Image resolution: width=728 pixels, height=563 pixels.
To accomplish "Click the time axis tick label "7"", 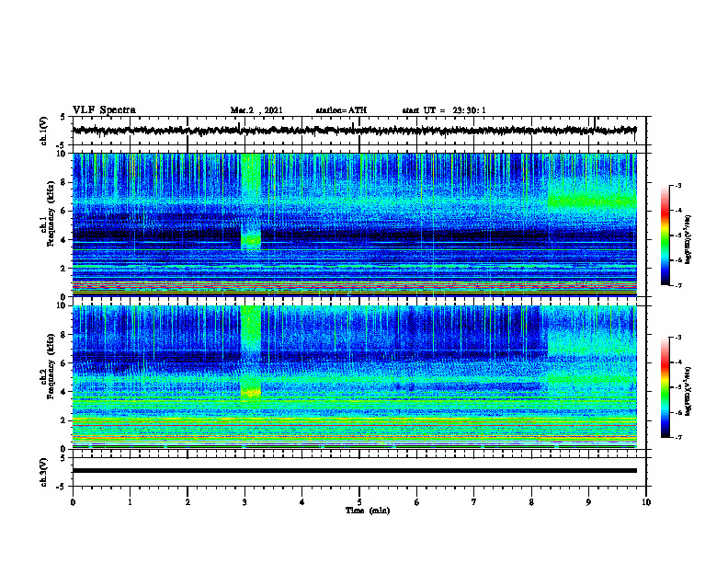I will 474,502.
